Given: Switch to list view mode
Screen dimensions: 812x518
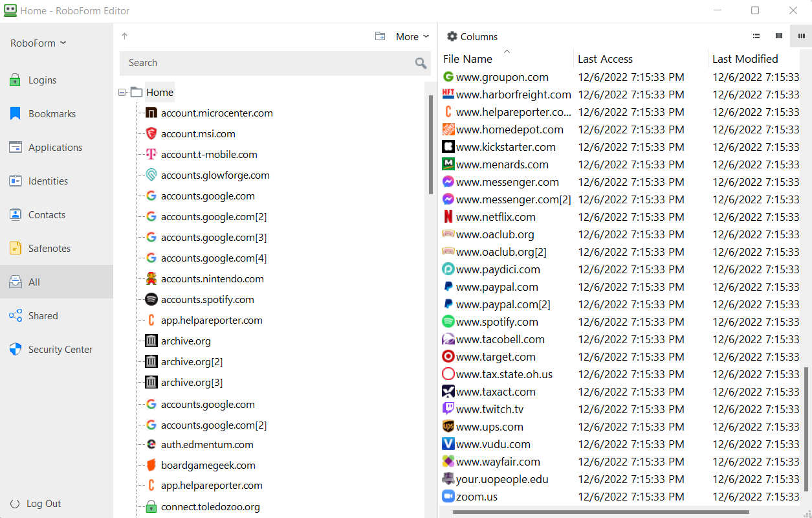Looking at the screenshot, I should tap(756, 36).
